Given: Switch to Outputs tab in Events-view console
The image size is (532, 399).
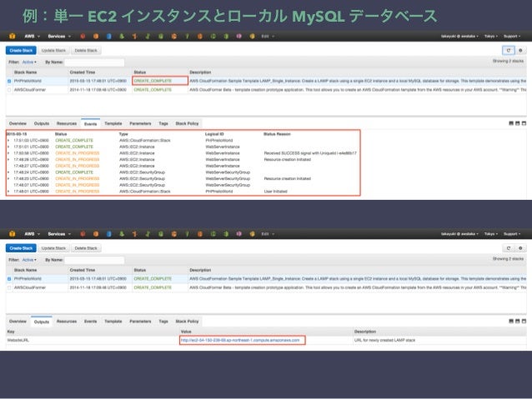Looking at the screenshot, I should pyautogui.click(x=42, y=123).
